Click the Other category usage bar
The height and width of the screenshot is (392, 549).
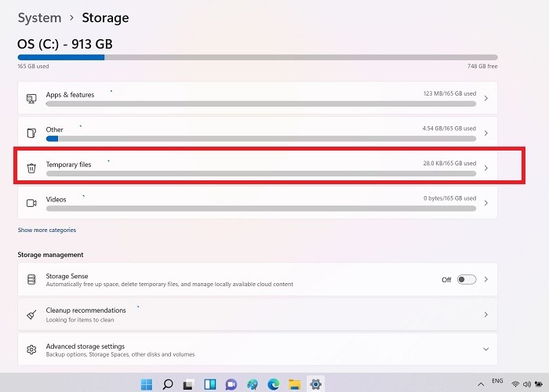coord(261,139)
